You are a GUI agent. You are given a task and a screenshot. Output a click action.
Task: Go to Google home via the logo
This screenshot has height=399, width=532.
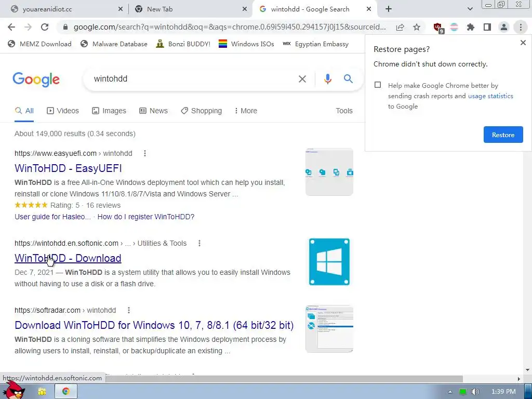point(36,79)
